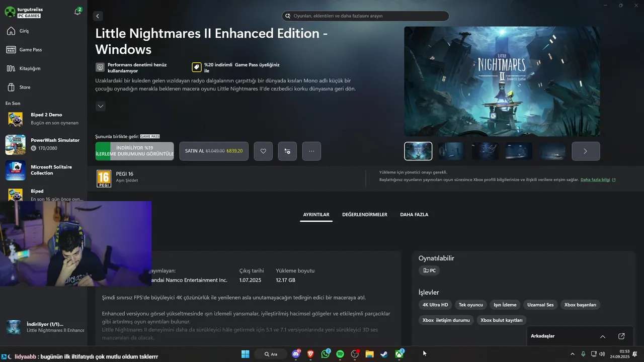Screen dimensions: 644x362
Task: Open notifications bell icon
Action: [x=77, y=12]
